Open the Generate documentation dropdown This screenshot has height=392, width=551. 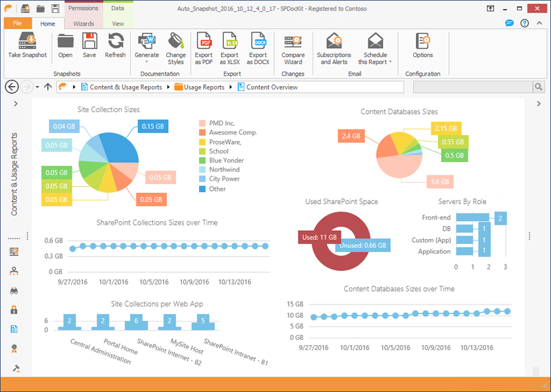click(x=147, y=48)
